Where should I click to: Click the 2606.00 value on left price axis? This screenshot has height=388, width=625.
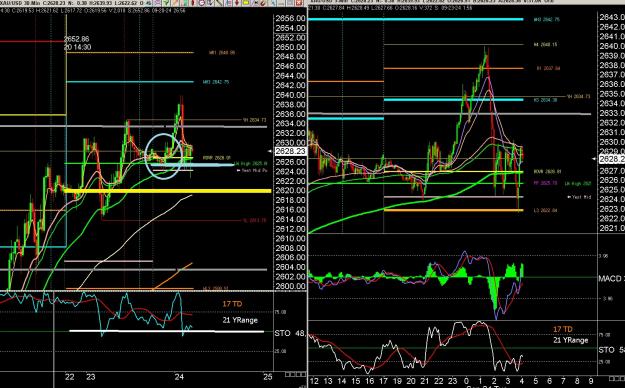290,258
